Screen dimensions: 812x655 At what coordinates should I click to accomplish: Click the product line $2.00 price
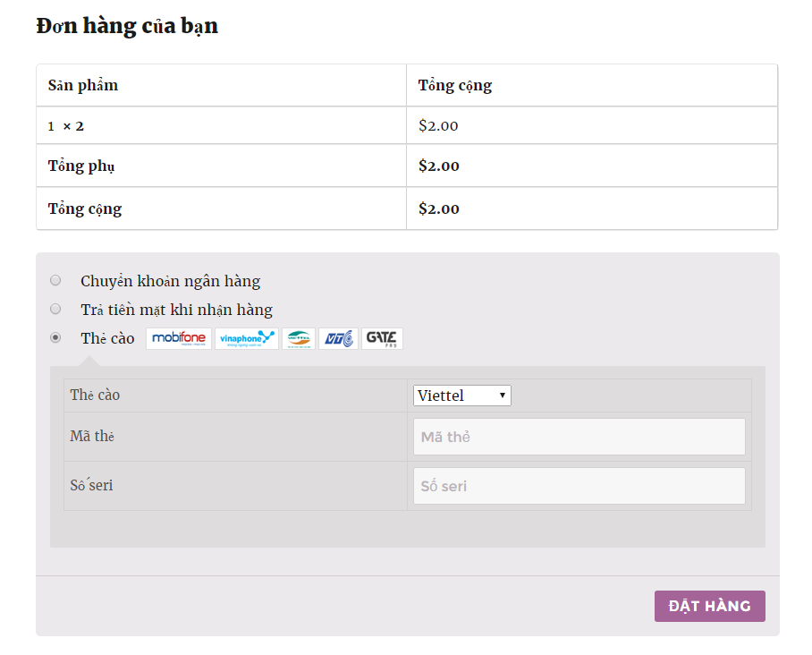[x=438, y=126]
